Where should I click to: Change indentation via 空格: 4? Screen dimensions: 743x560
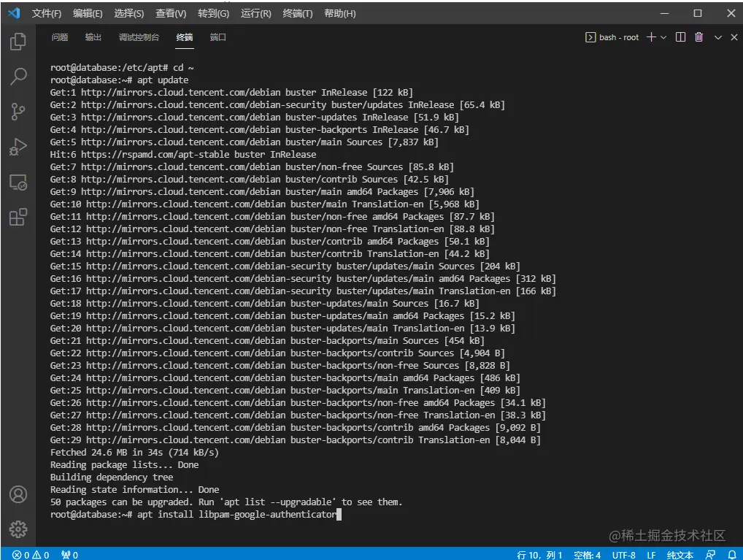[587, 554]
